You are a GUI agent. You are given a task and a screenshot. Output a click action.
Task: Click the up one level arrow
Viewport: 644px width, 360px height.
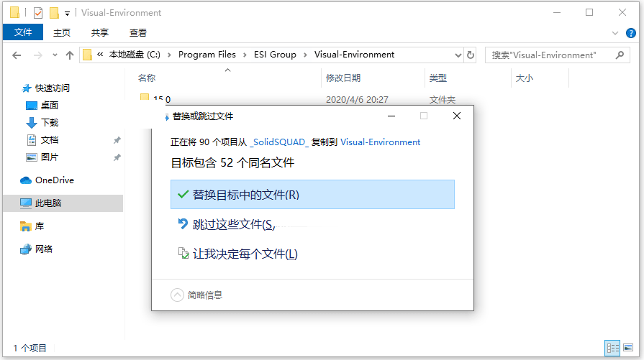coord(70,55)
